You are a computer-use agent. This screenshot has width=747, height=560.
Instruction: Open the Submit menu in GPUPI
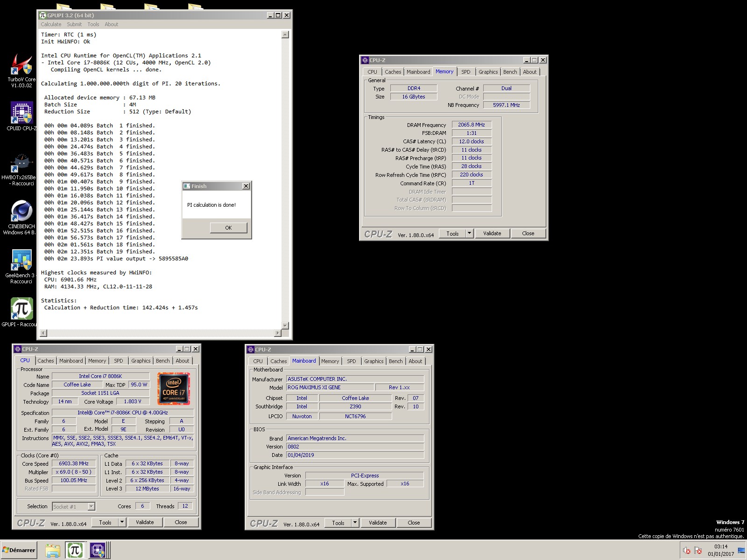click(74, 24)
